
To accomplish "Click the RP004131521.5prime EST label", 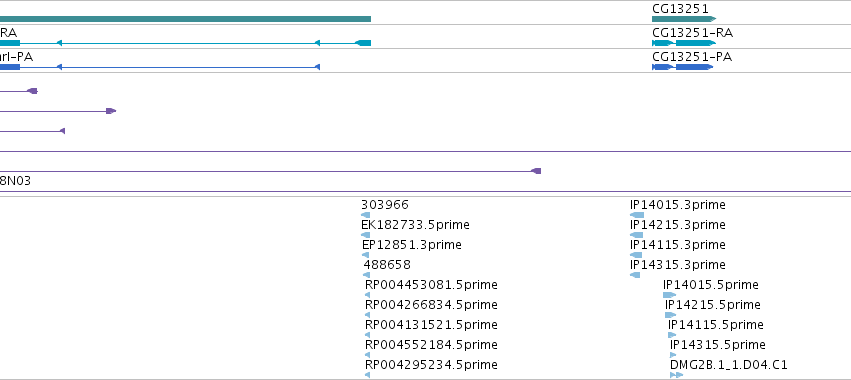I will (431, 325).
